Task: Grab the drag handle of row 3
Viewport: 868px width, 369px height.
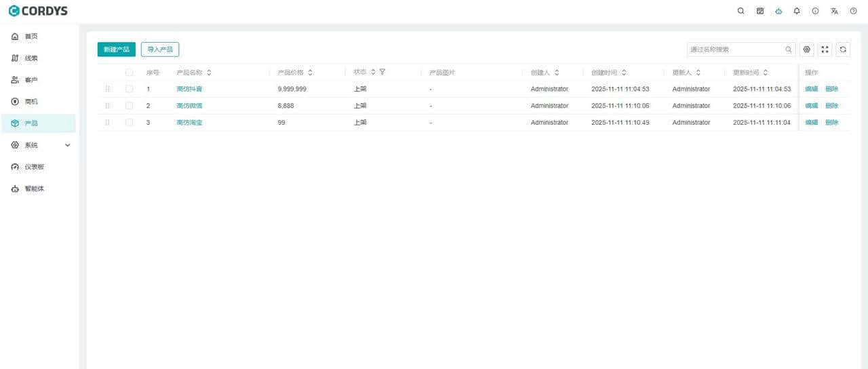Action: (x=107, y=122)
